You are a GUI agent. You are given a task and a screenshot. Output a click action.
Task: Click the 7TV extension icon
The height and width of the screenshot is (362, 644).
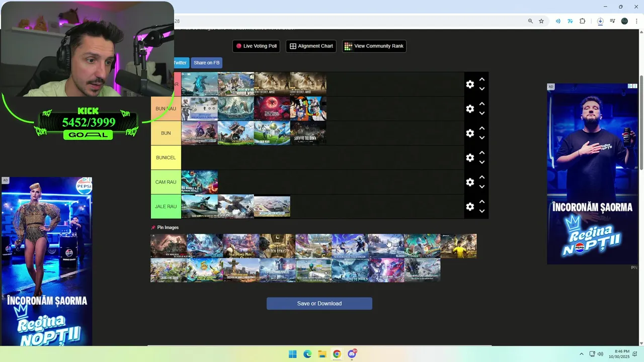coord(570,21)
